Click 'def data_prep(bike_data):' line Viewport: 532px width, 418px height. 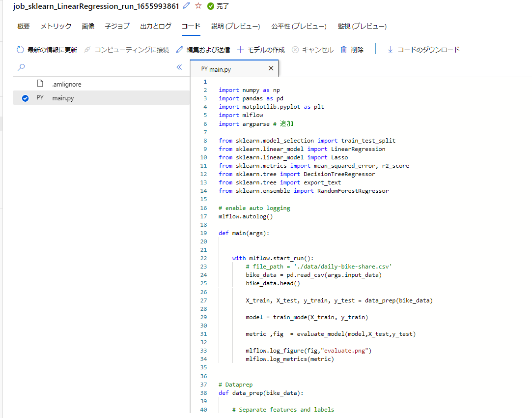click(261, 393)
